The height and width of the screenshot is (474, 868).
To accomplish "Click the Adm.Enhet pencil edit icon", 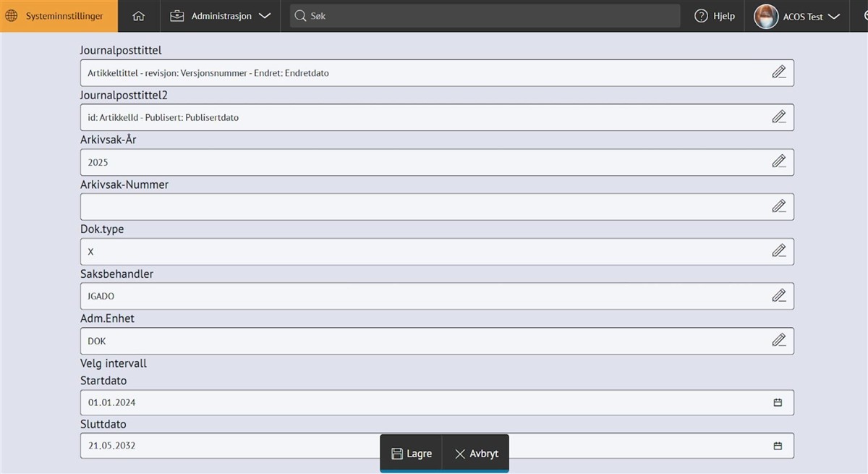I will tap(778, 341).
